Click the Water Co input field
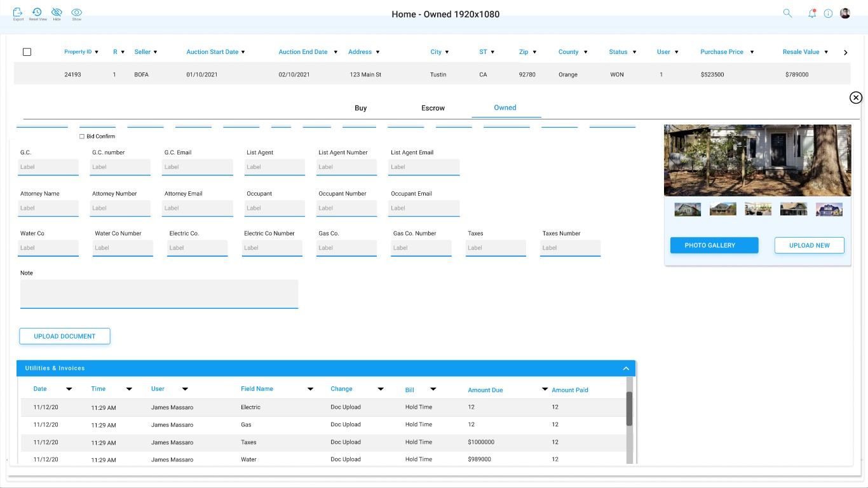The image size is (868, 488). 48,248
